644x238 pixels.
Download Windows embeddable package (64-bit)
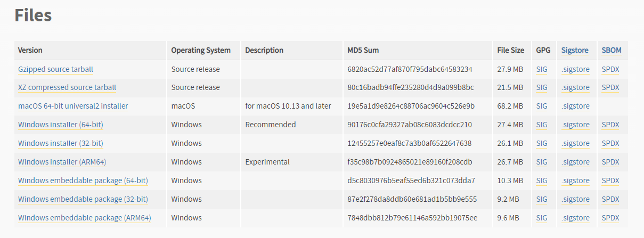point(83,180)
